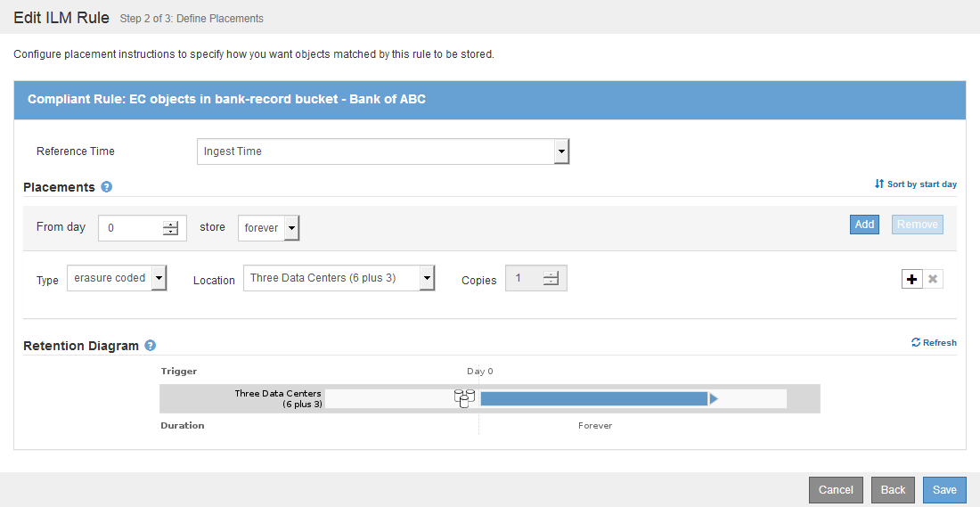Click the blue Forever retention bar
This screenshot has height=507, width=980.
[593, 398]
